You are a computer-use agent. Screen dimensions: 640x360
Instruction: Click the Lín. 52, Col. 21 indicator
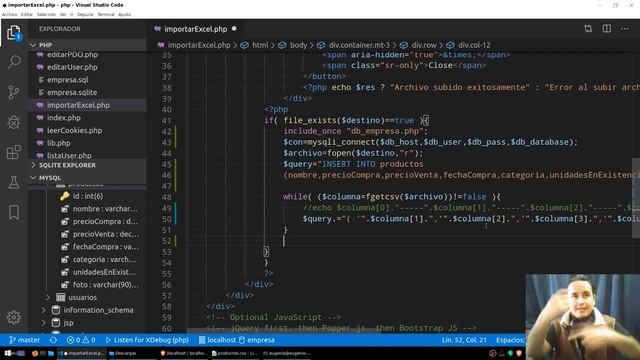click(464, 340)
